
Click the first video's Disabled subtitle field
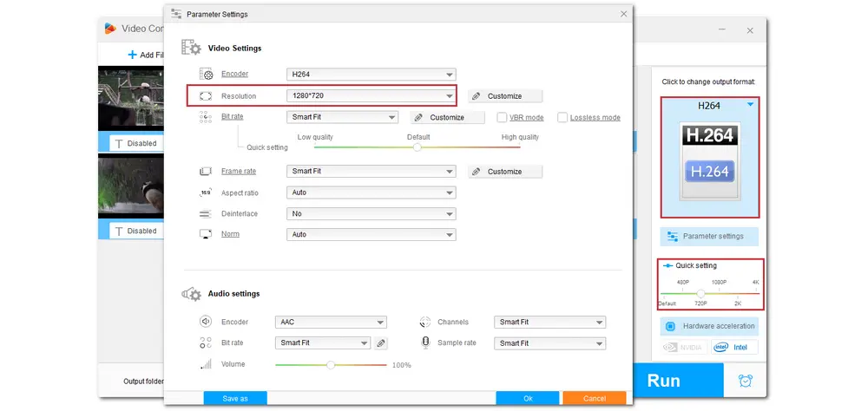137,143
